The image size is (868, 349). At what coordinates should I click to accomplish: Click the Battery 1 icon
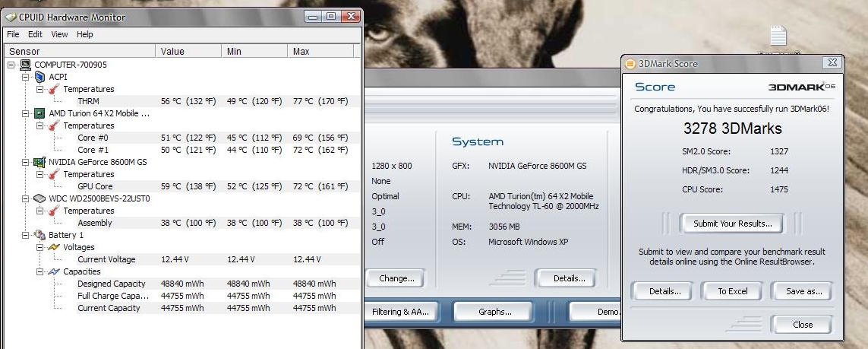coord(39,235)
